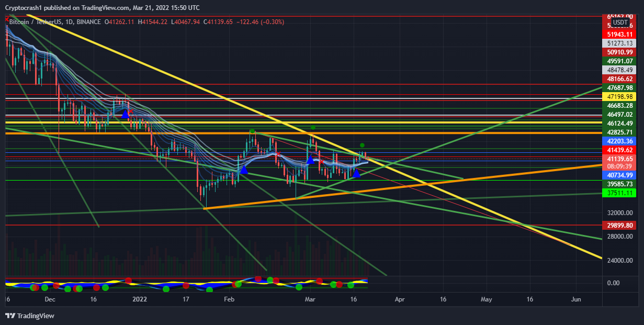The image size is (644, 325).
Task: Click the small red X icon at legend start
Action: point(6,18)
